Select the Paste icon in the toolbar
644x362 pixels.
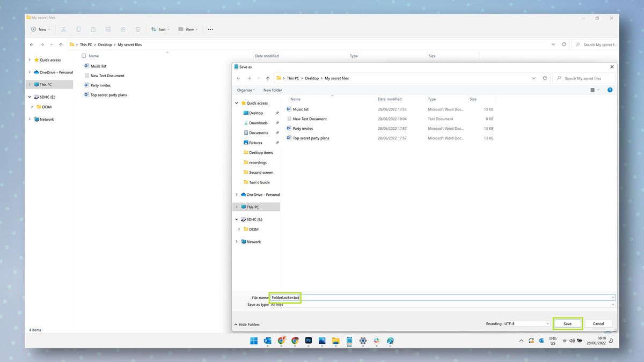tap(93, 29)
